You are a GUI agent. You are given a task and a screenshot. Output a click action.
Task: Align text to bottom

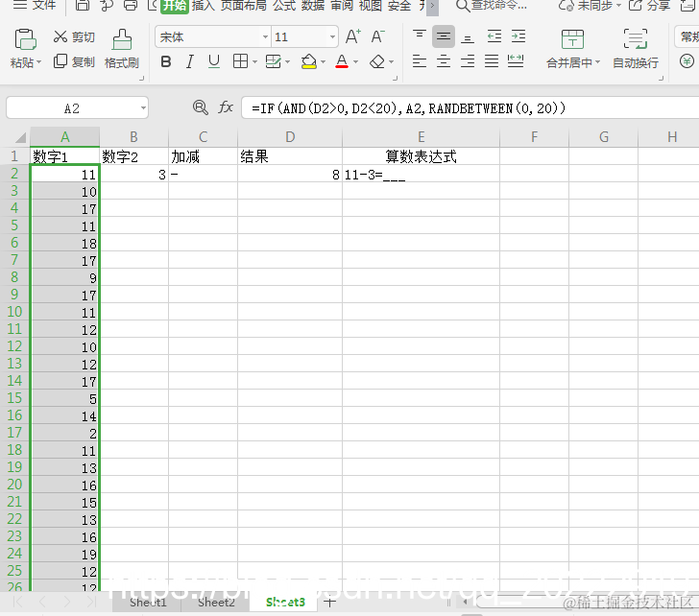click(468, 36)
